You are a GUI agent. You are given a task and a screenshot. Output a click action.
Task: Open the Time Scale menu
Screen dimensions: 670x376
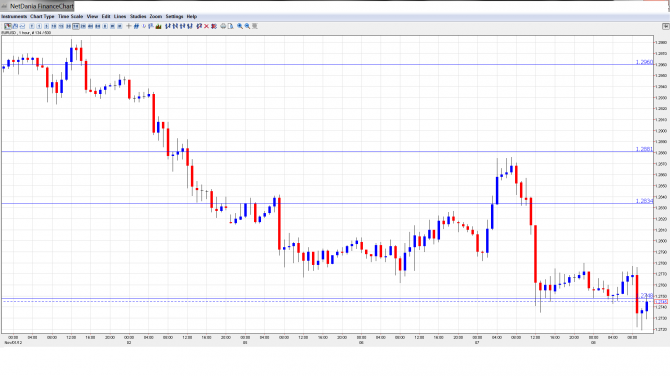pyautogui.click(x=71, y=16)
